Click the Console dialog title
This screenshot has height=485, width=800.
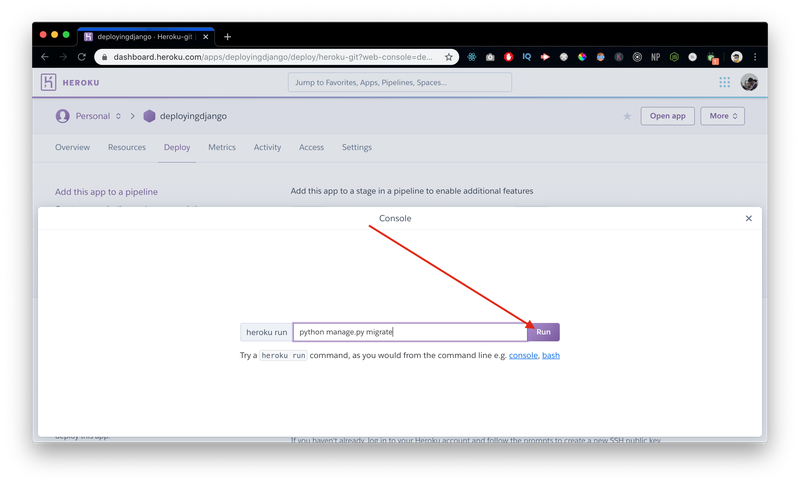395,218
